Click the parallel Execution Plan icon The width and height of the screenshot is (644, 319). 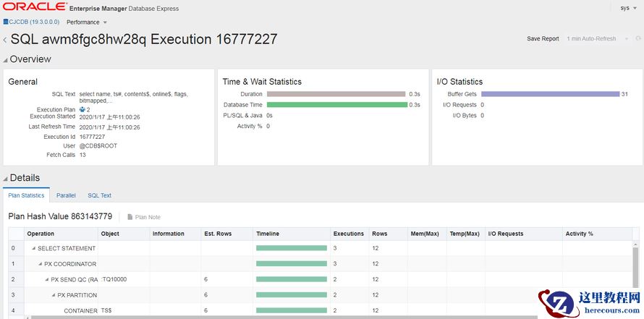82,109
